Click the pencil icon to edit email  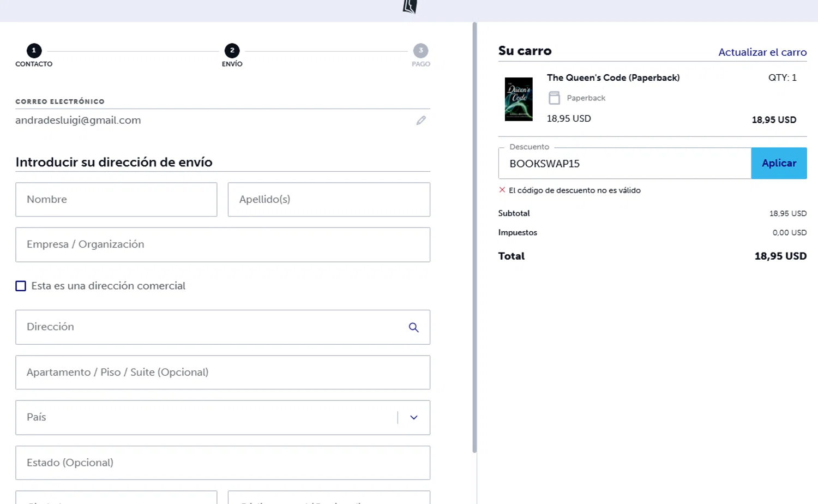click(x=421, y=121)
